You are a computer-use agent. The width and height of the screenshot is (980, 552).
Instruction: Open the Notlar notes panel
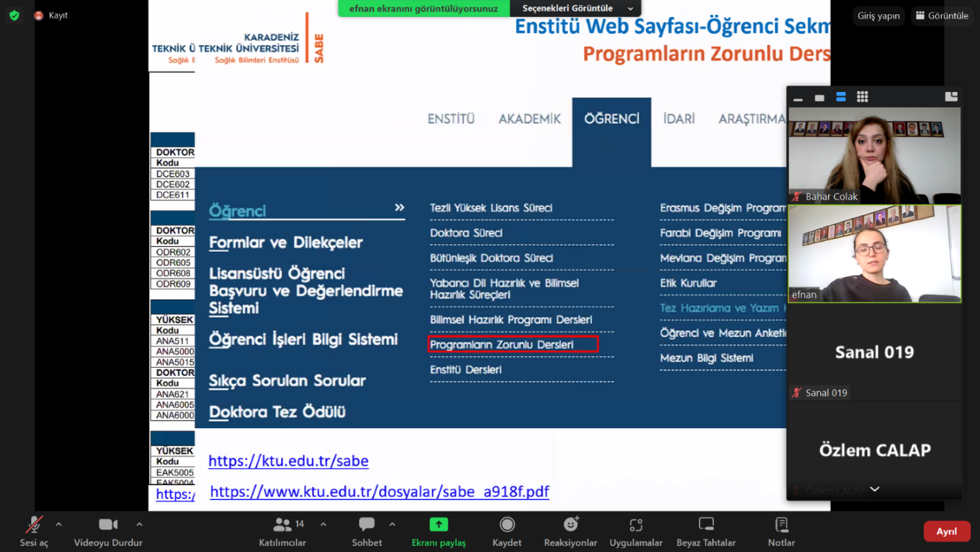pos(781,532)
